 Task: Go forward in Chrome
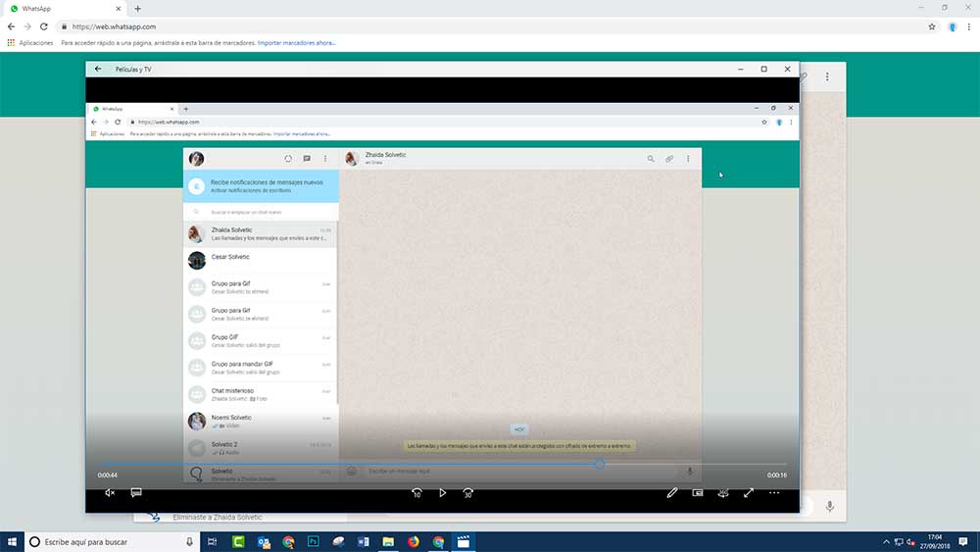point(26,26)
